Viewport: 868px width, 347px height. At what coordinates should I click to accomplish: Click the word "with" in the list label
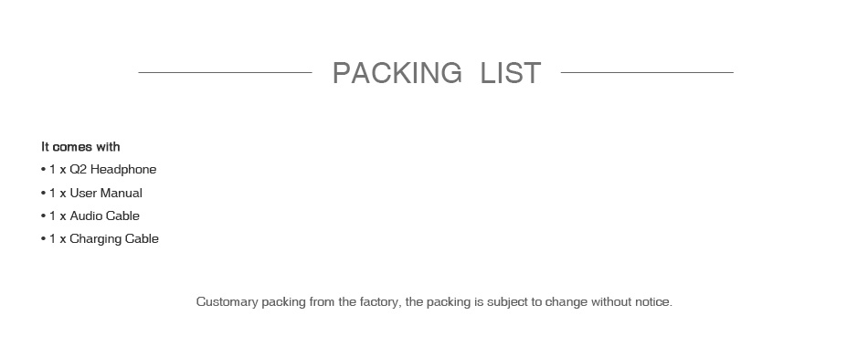(108, 147)
